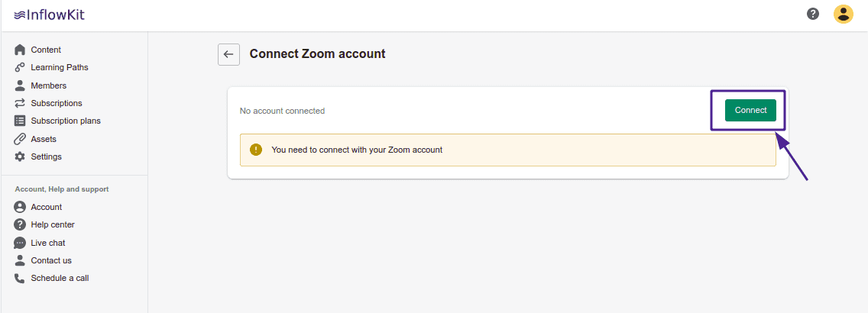Select Contact us in the sidebar
Screen dimensions: 868x313
tap(50, 260)
